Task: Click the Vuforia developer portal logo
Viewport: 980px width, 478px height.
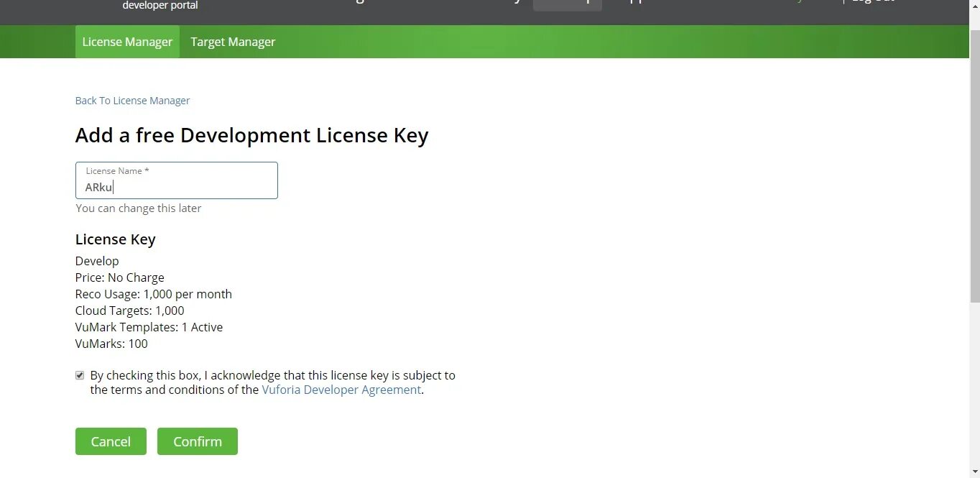Action: click(160, 6)
